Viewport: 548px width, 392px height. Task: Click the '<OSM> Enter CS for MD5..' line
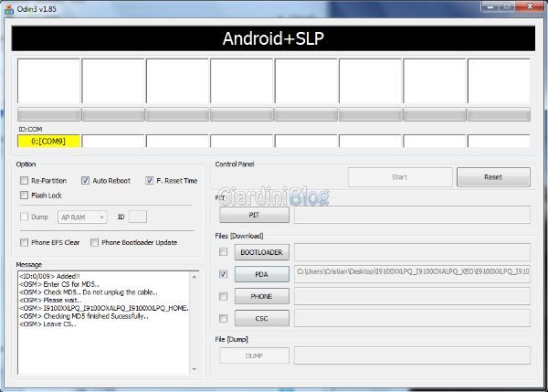(x=59, y=284)
